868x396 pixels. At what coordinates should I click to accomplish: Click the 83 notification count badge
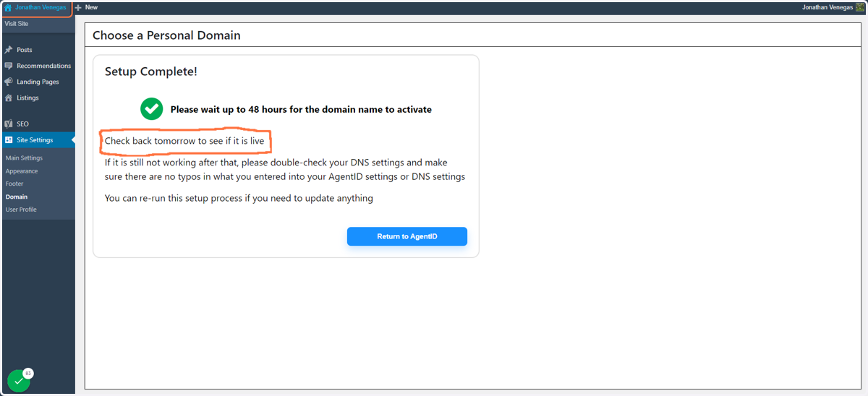[x=28, y=374]
